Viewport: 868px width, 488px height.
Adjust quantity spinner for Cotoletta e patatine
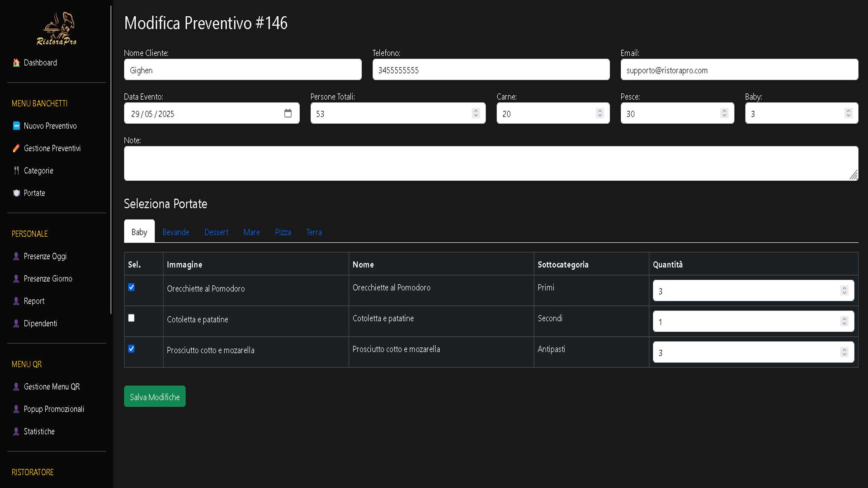tap(844, 321)
